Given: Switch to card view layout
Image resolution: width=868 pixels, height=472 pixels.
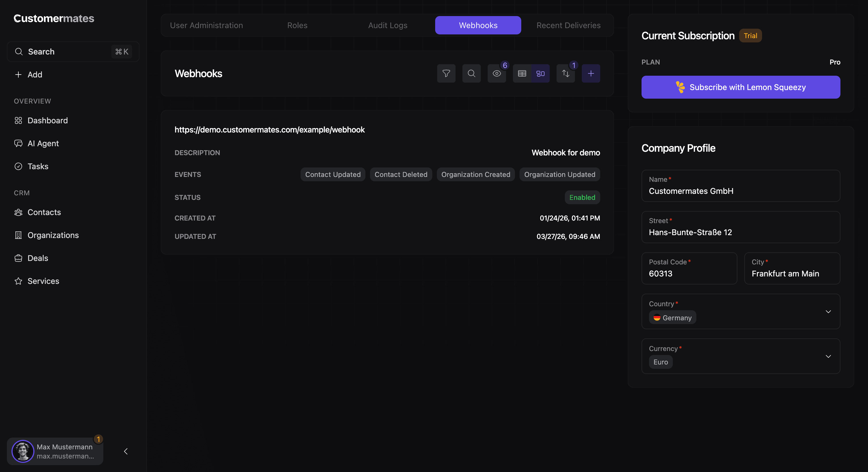Looking at the screenshot, I should (x=540, y=73).
